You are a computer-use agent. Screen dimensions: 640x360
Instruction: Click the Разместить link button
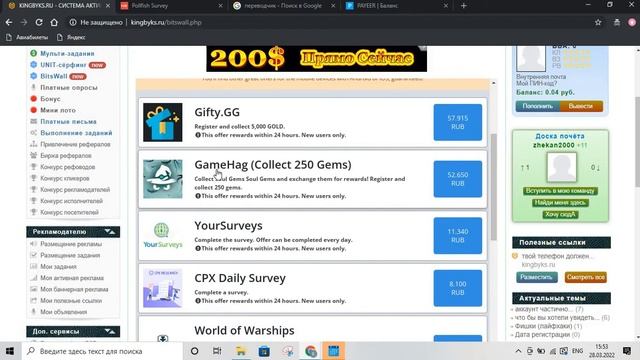coord(536,277)
